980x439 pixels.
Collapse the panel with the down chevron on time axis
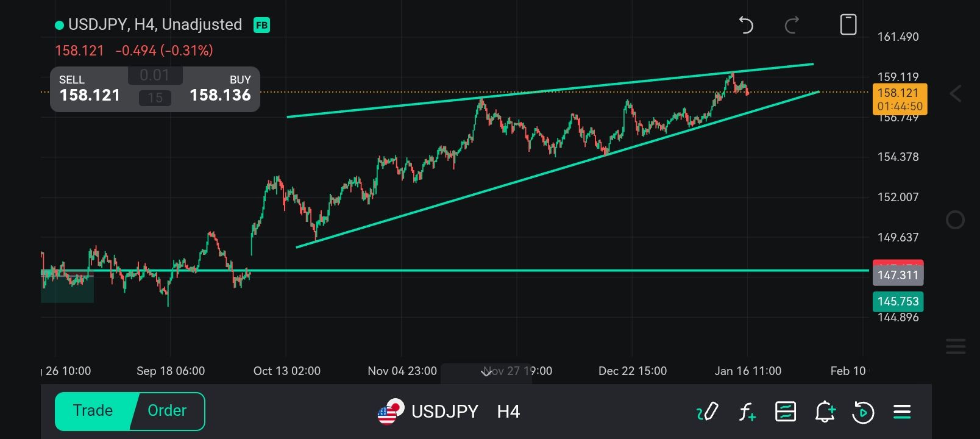[486, 372]
